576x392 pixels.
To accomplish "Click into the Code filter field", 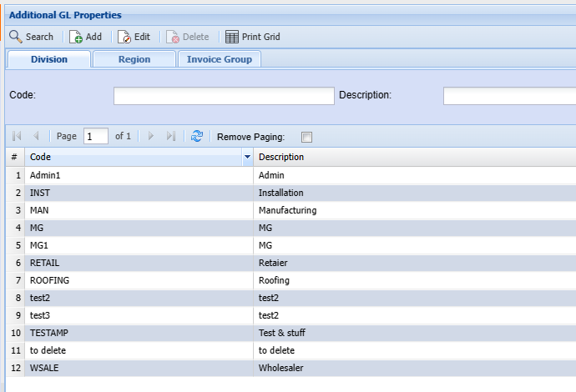I will [223, 96].
